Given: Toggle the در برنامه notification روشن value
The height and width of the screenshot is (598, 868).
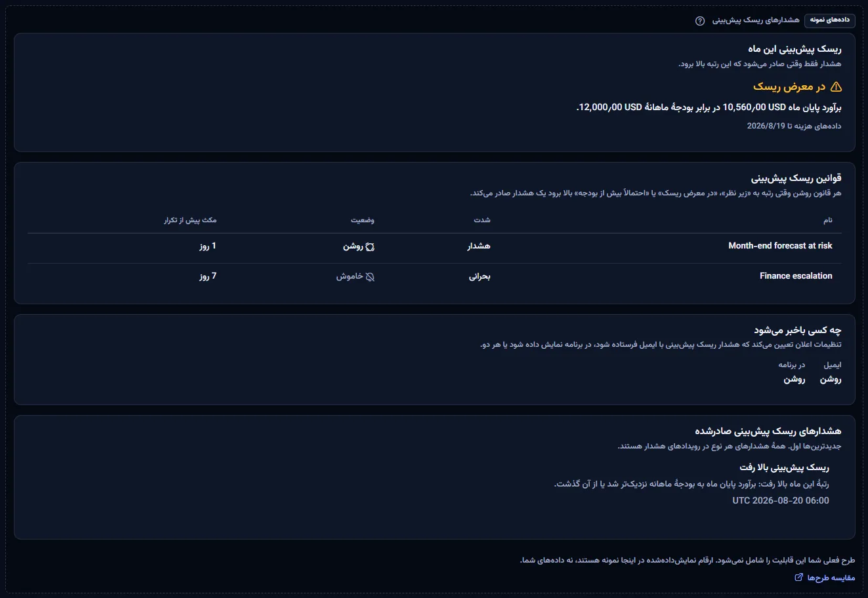Looking at the screenshot, I should pyautogui.click(x=795, y=380).
